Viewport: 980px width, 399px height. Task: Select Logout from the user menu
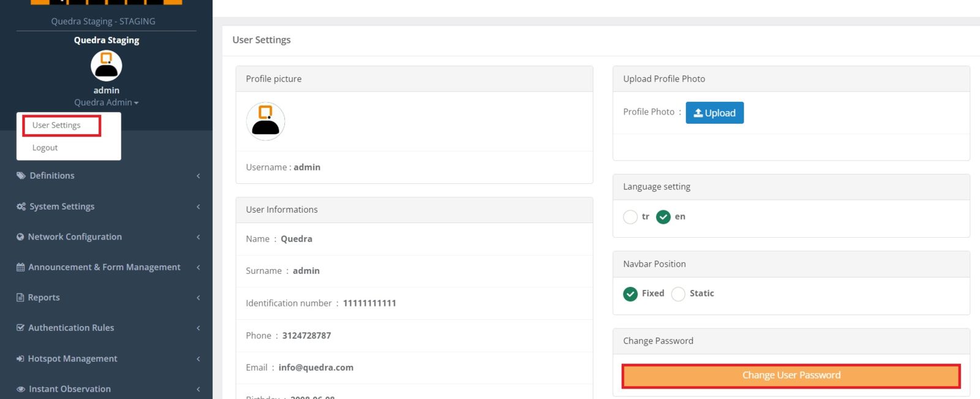point(45,148)
